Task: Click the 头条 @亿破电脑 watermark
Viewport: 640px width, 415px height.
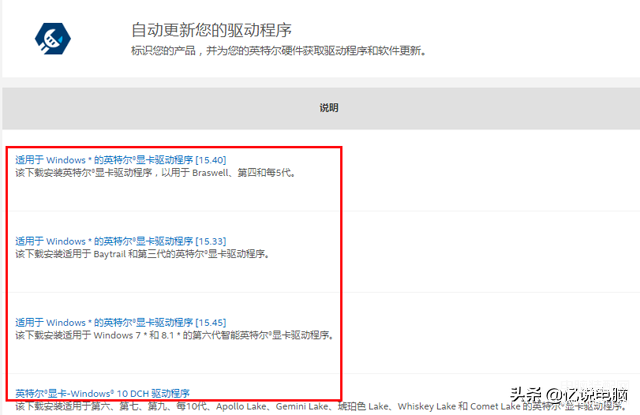Action: [569, 394]
